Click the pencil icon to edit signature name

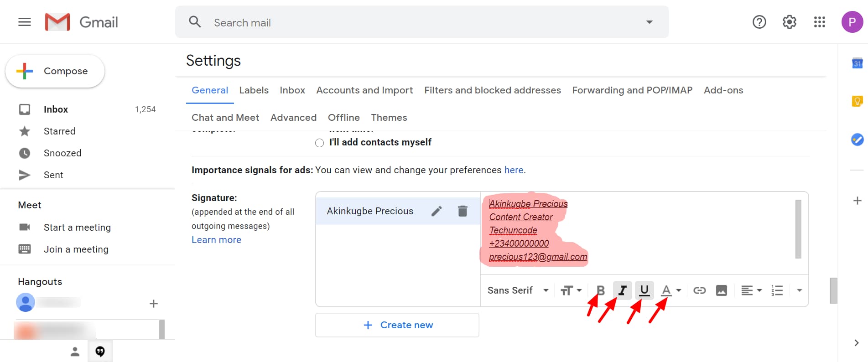coord(437,211)
